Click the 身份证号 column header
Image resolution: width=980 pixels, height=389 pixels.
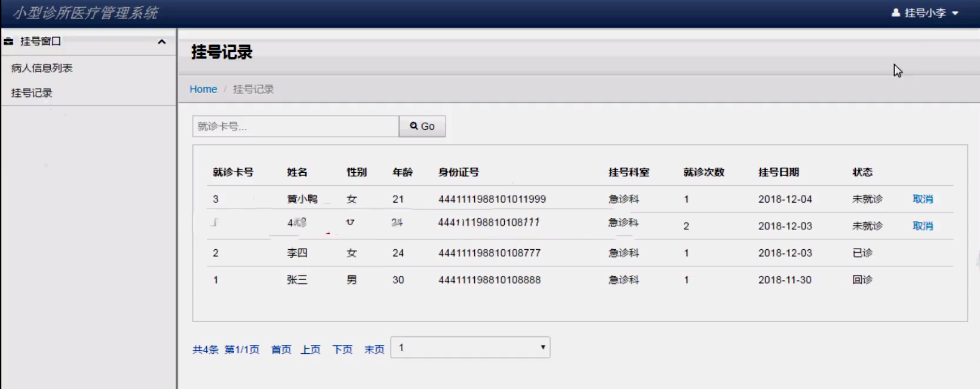click(459, 172)
